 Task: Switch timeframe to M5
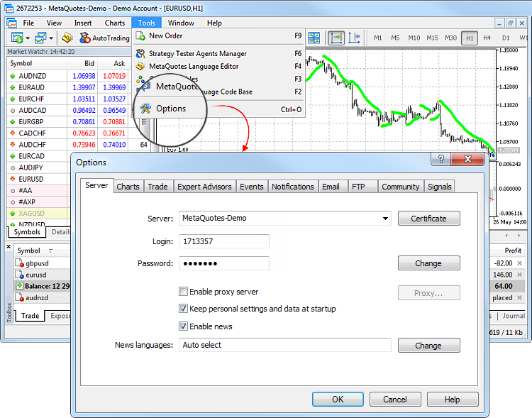coord(395,38)
